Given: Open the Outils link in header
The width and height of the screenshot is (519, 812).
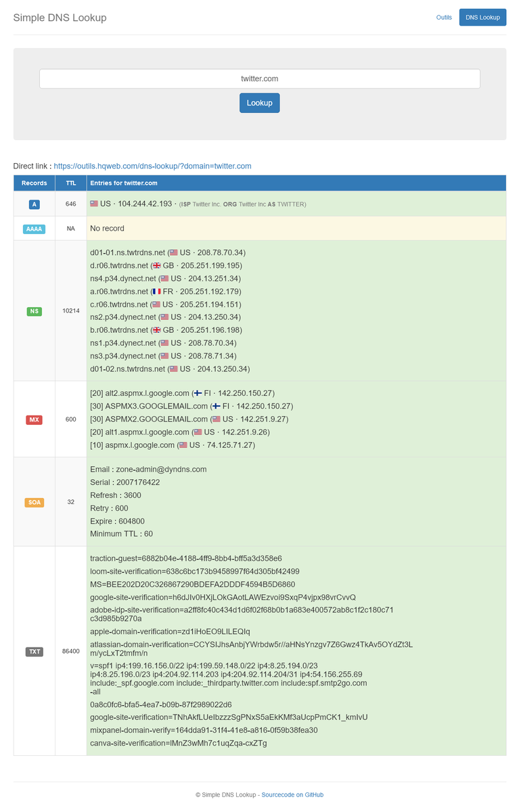Looking at the screenshot, I should pos(444,18).
